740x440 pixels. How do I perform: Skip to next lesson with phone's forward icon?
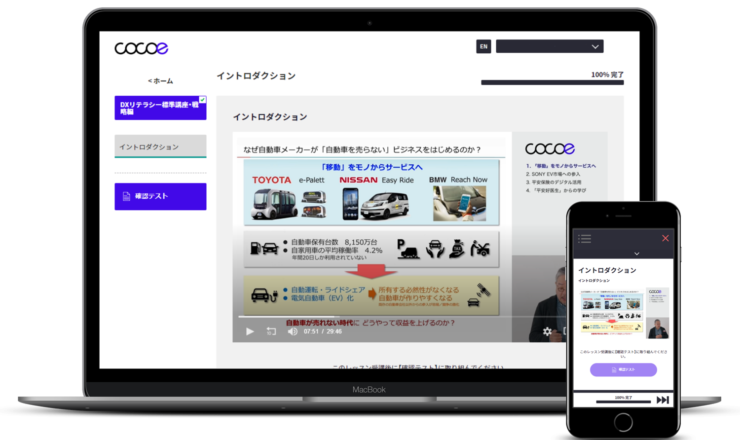click(x=663, y=400)
